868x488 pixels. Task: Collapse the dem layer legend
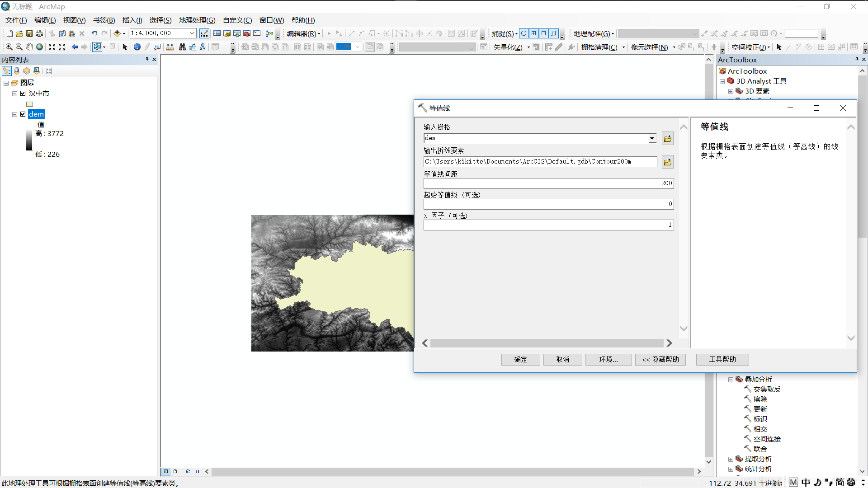(14, 114)
